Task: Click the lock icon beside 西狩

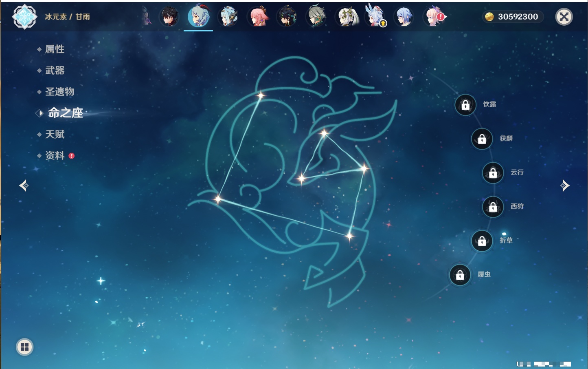Action: (x=493, y=207)
